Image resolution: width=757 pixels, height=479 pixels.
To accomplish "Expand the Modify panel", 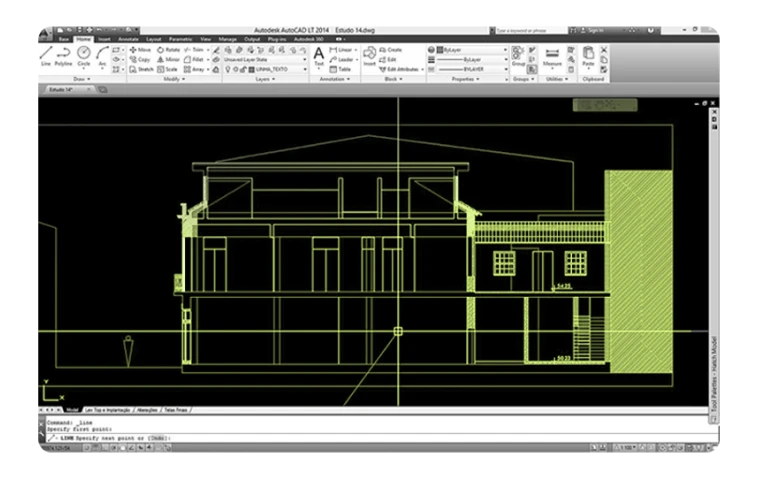I will coord(174,79).
